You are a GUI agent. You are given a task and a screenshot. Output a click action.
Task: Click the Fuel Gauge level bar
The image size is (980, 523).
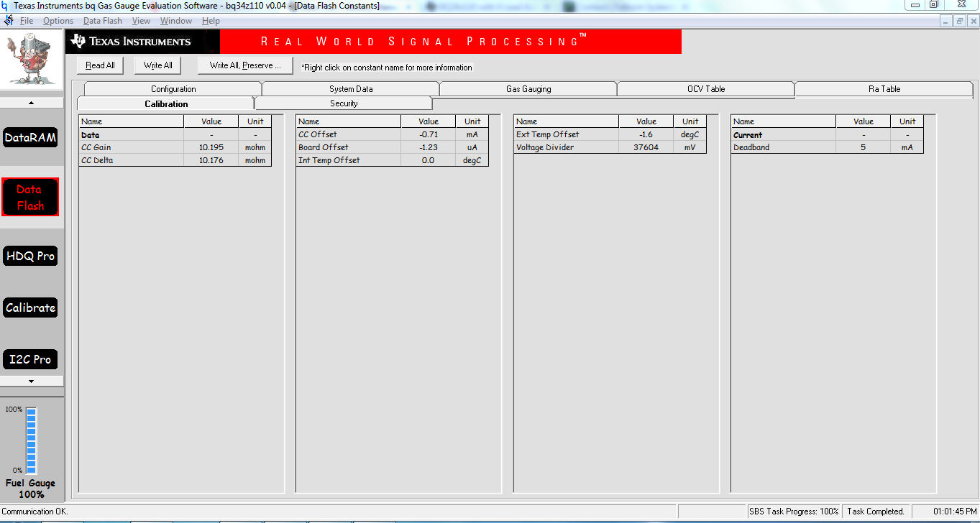[31, 439]
